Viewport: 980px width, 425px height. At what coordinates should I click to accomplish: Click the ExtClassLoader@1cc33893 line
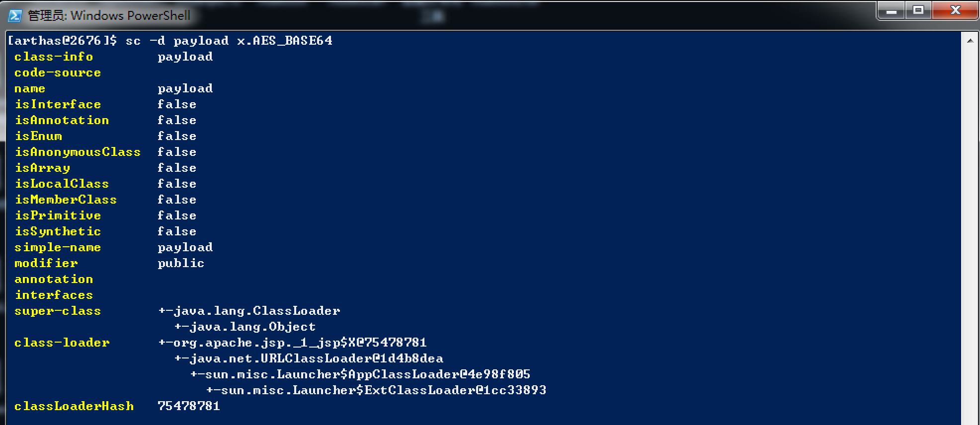point(376,390)
